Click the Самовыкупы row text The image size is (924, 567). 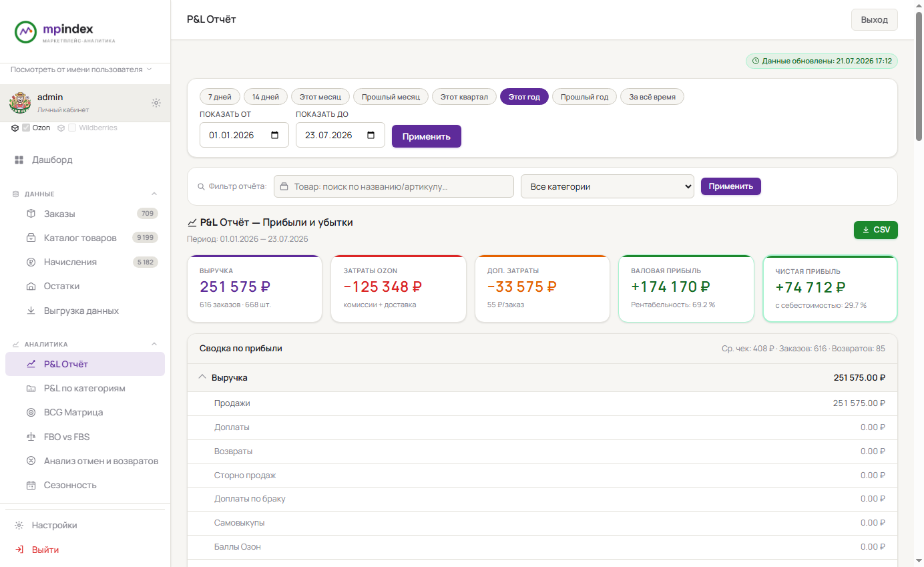[239, 523]
